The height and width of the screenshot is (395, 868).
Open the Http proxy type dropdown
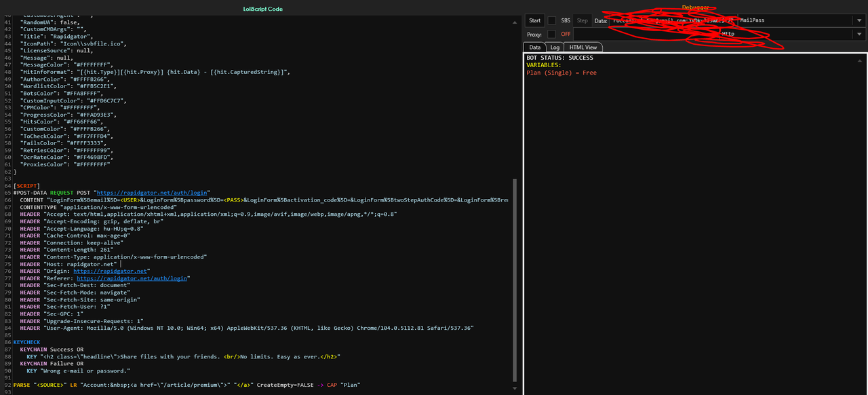click(x=859, y=34)
